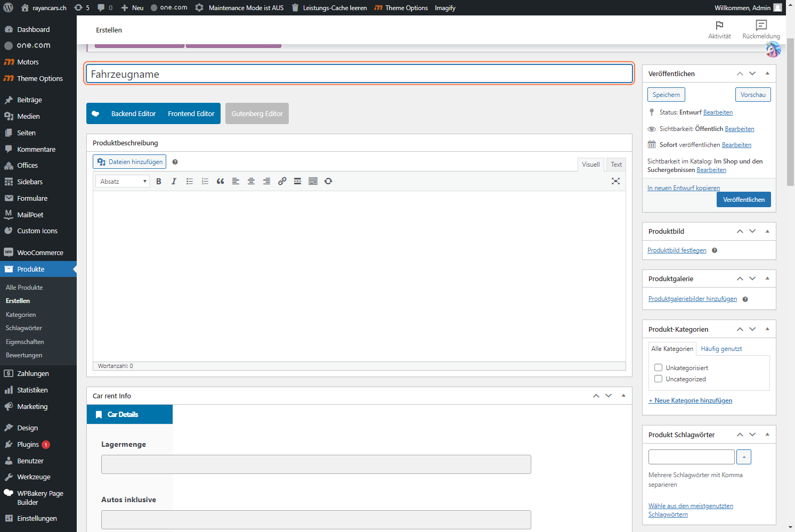Click the Veröffentlichen publish button
The width and height of the screenshot is (795, 532).
[743, 200]
